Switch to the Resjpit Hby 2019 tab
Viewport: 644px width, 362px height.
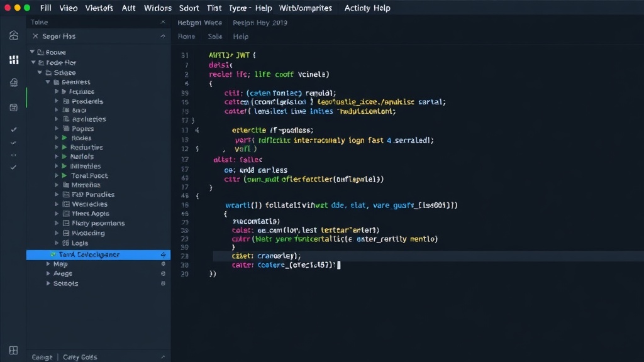[x=260, y=23]
